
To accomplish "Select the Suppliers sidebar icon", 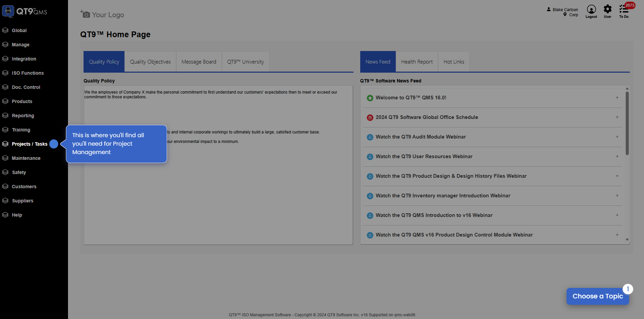I will [5, 200].
